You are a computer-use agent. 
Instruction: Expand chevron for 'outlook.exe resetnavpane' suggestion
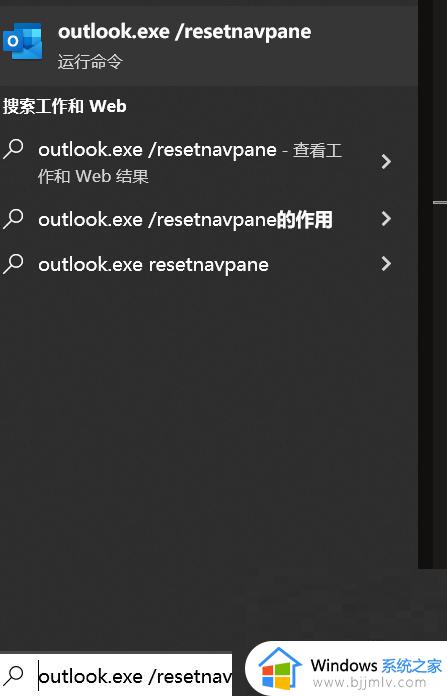tap(386, 264)
